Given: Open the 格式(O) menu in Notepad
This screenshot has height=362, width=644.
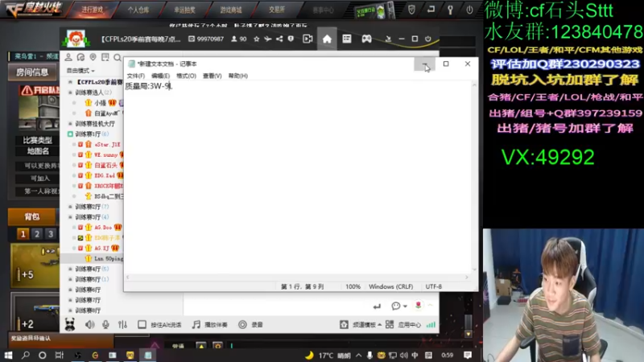Looking at the screenshot, I should (x=186, y=76).
